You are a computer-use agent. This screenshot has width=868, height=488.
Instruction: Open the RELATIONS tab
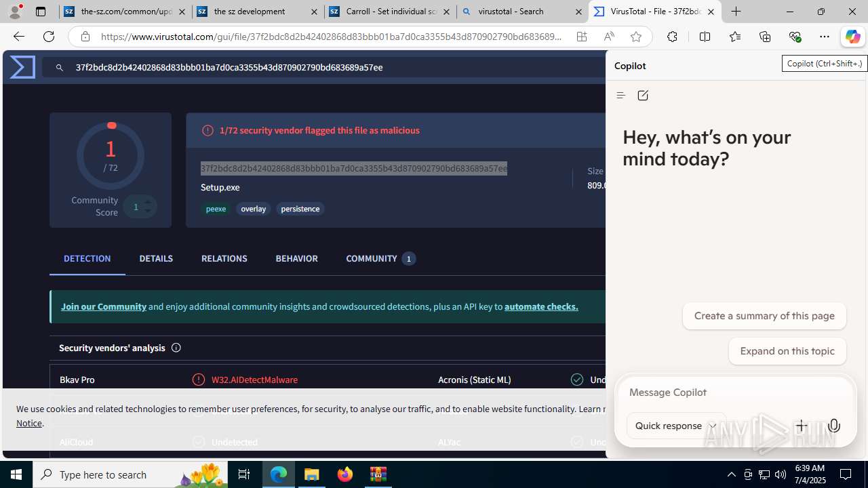pyautogui.click(x=224, y=258)
